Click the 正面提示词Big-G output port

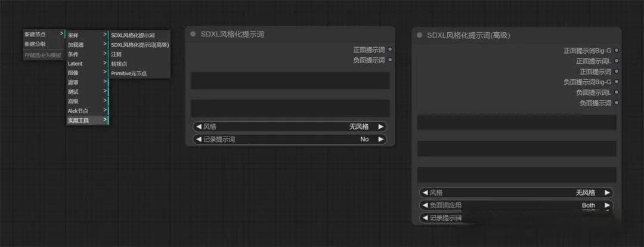pos(616,51)
